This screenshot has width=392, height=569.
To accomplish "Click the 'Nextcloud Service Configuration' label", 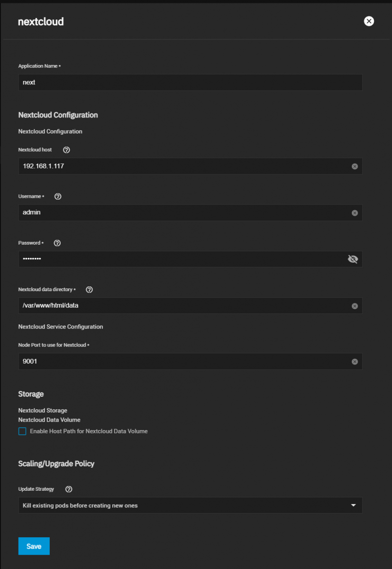I will coord(61,327).
